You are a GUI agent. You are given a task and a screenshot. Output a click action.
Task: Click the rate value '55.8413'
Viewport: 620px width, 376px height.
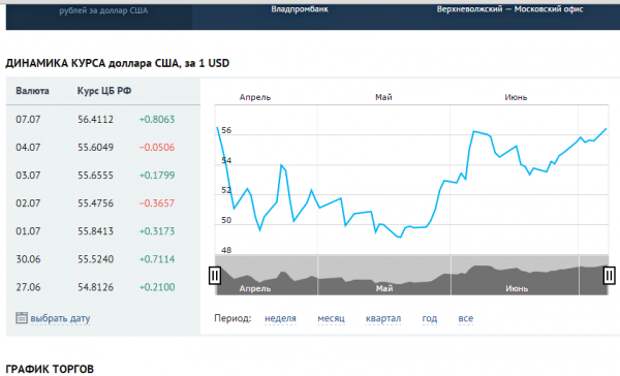coord(95,231)
